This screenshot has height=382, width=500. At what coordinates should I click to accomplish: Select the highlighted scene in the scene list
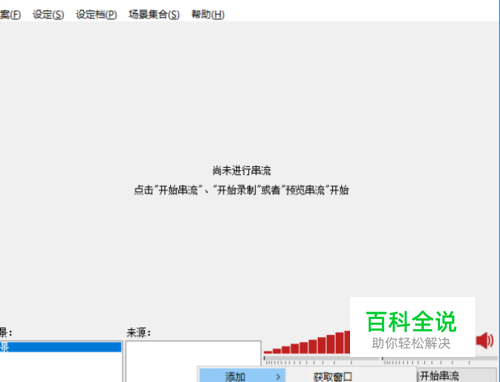pyautogui.click(x=60, y=347)
